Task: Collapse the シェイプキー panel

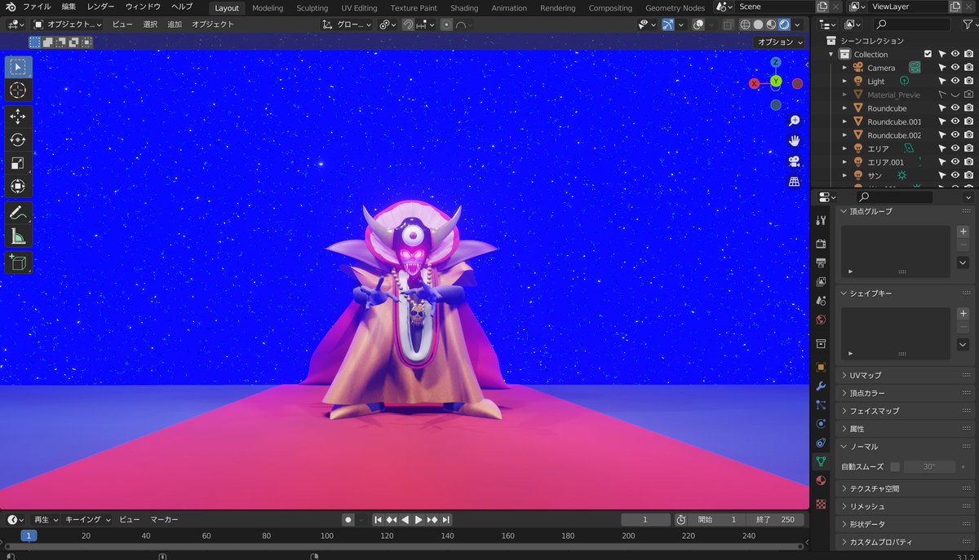Action: point(844,293)
